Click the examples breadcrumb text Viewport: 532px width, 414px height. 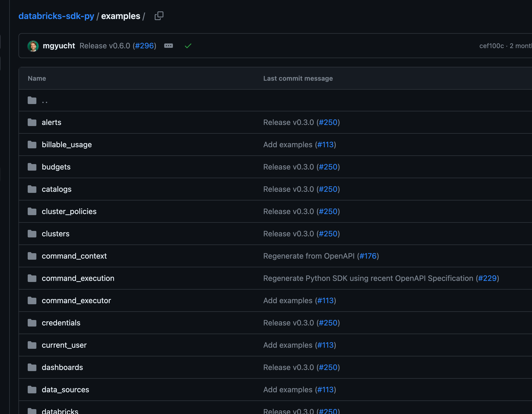pos(121,16)
